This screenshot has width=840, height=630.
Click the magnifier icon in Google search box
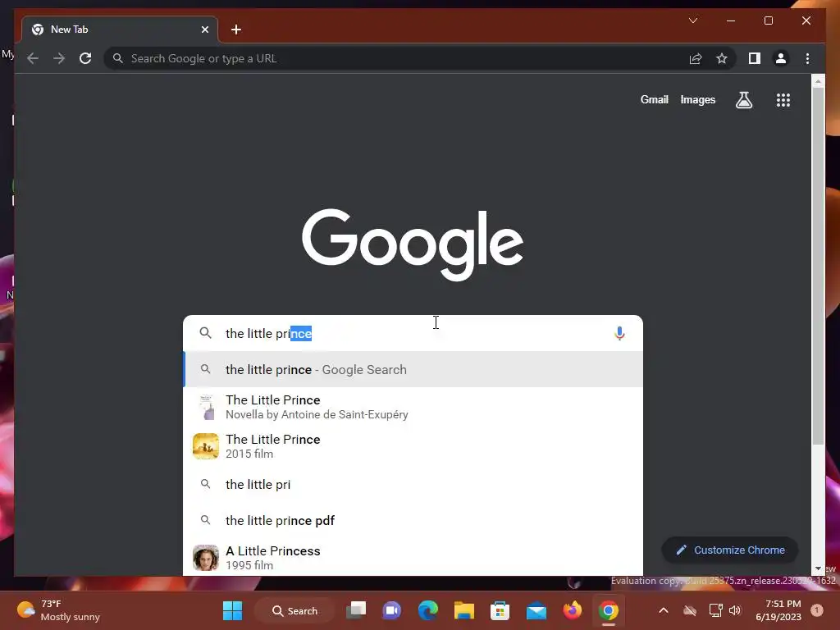pos(205,333)
